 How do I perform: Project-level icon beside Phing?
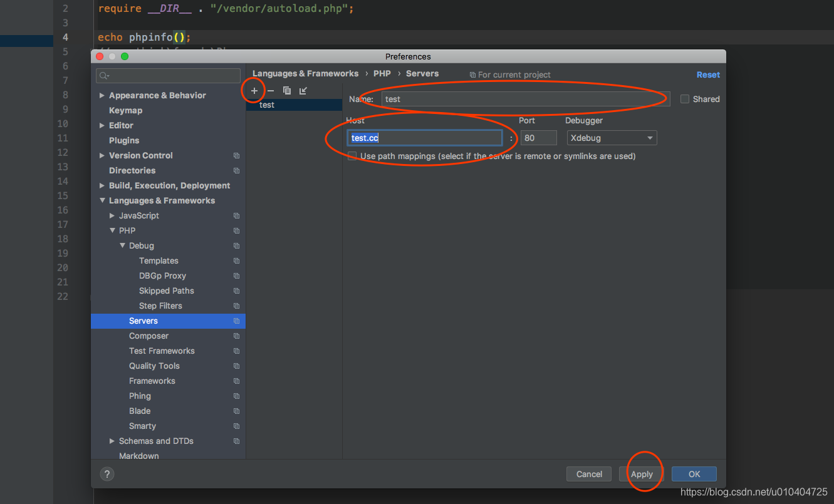(236, 396)
